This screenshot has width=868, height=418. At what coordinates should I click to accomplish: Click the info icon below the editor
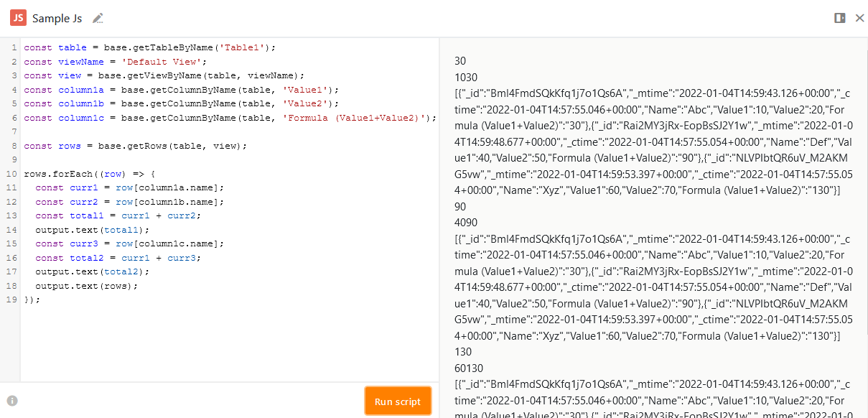12,401
